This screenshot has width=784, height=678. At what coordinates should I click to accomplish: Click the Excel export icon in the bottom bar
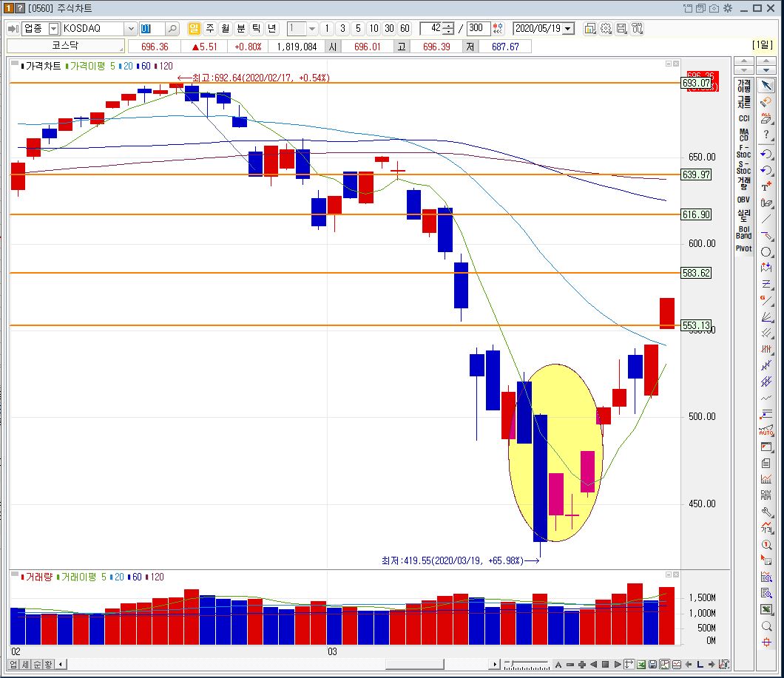pos(641,665)
